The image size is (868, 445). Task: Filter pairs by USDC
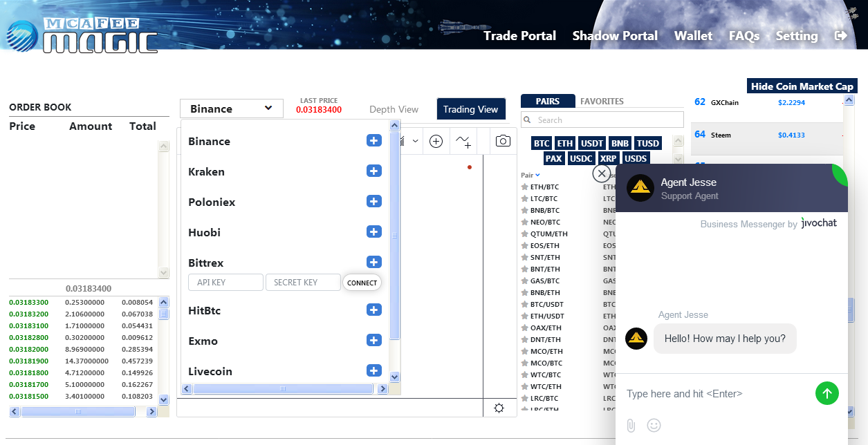tap(581, 158)
